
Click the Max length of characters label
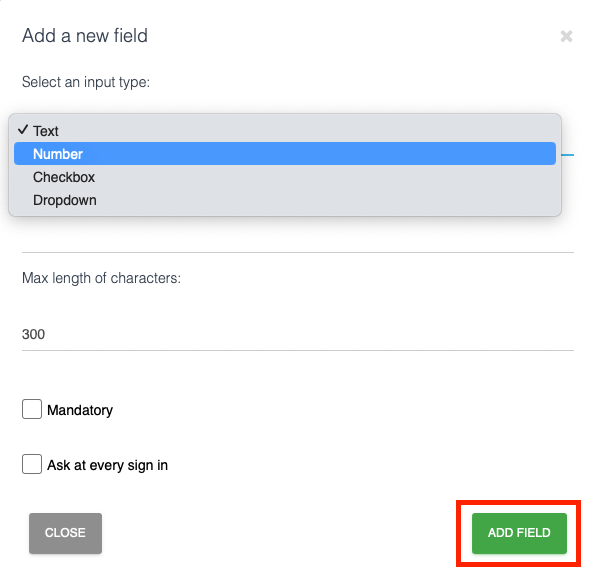pos(101,278)
